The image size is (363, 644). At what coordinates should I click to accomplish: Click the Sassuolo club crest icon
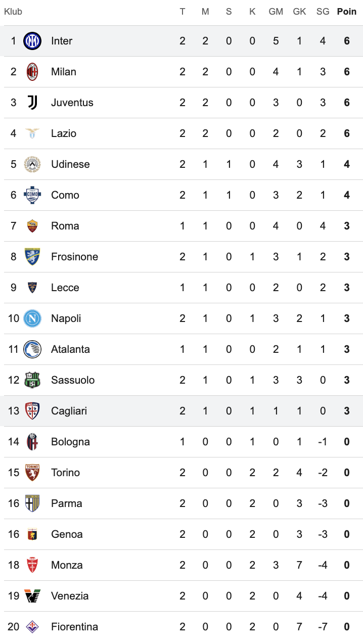tap(32, 380)
